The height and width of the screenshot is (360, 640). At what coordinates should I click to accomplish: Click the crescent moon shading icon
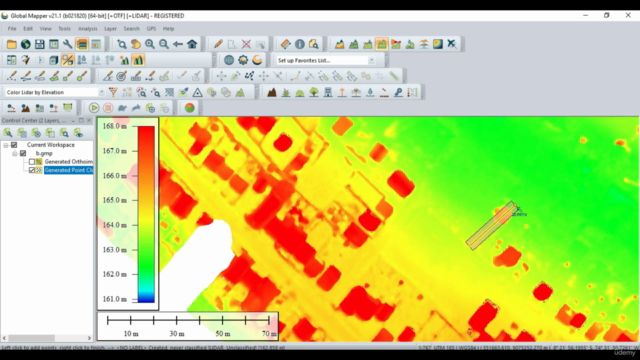click(257, 60)
